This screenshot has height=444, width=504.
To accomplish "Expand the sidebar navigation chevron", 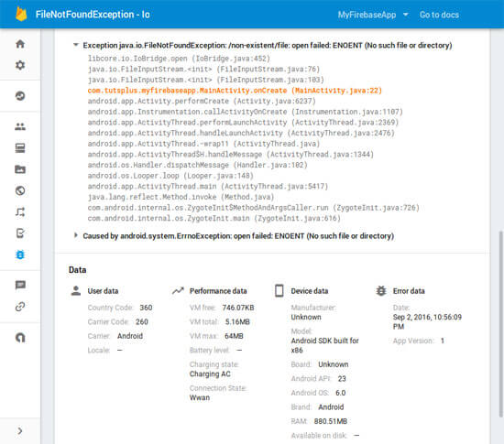I will click(20, 431).
